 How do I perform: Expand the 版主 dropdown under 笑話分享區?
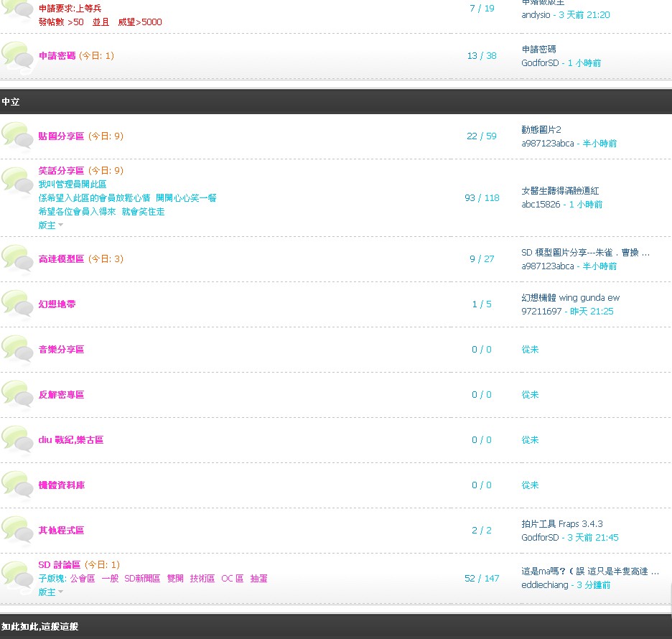click(x=51, y=225)
